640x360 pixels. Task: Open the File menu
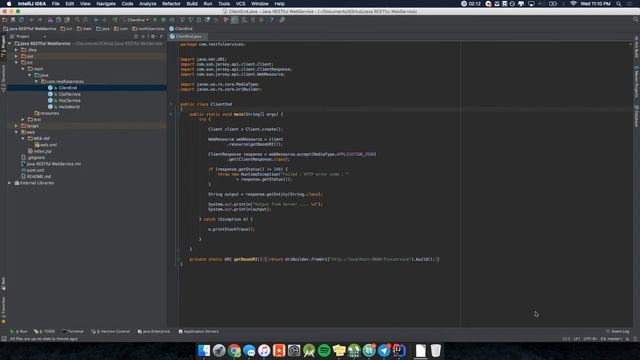[x=56, y=4]
